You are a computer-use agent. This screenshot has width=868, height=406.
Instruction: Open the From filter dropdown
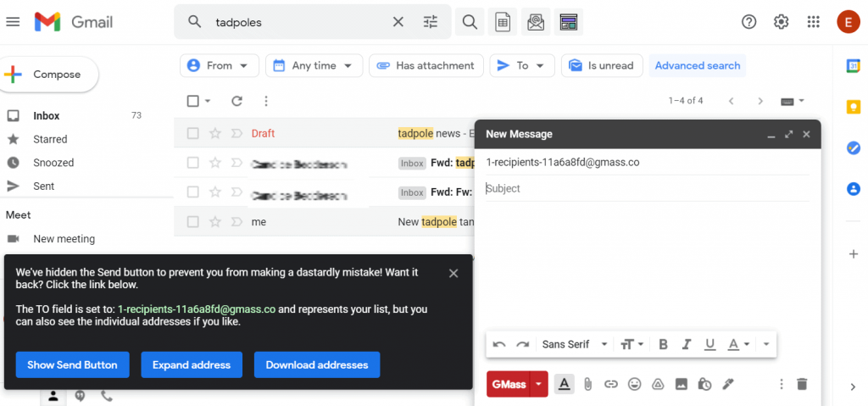tap(220, 65)
